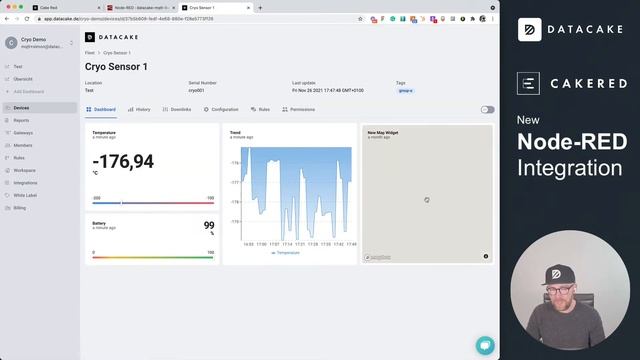The width and height of the screenshot is (640, 360).
Task: Click the Members sidebar icon
Action: [7, 145]
